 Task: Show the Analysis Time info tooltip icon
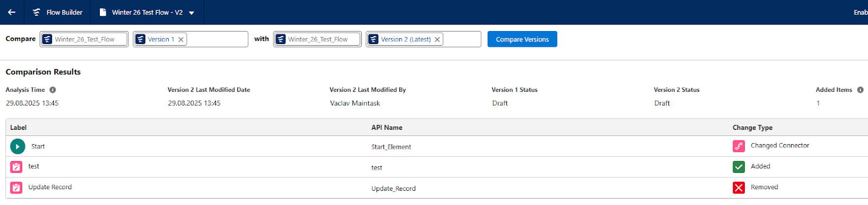(x=53, y=90)
